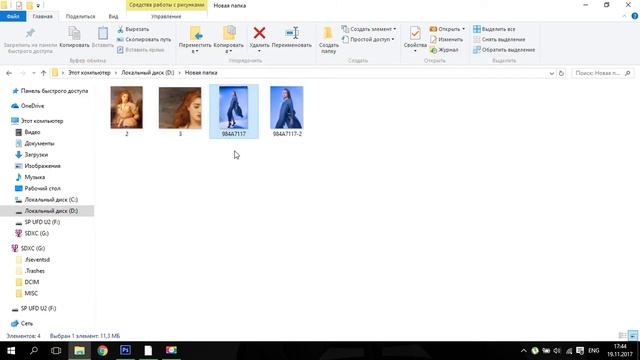Refresh the folder view

(561, 73)
